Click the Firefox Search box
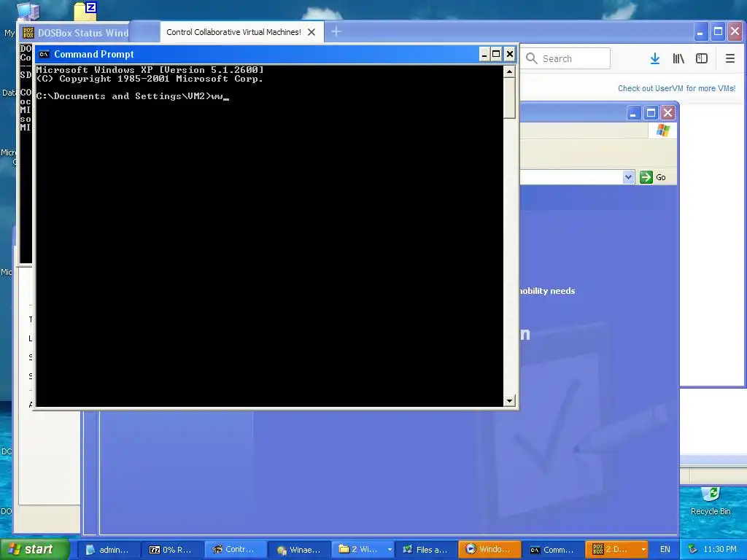 click(x=565, y=58)
